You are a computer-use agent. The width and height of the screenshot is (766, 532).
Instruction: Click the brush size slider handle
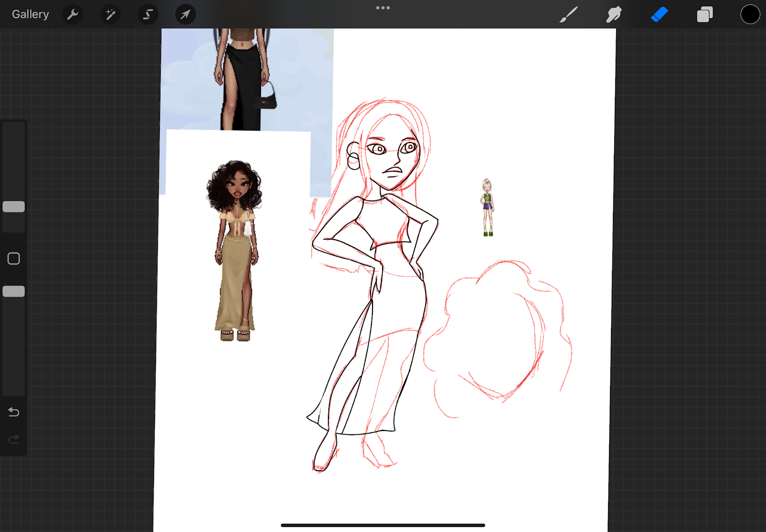pos(13,207)
